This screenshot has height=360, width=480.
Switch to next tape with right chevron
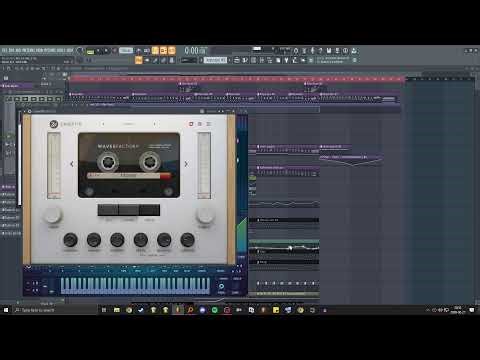pos(186,164)
